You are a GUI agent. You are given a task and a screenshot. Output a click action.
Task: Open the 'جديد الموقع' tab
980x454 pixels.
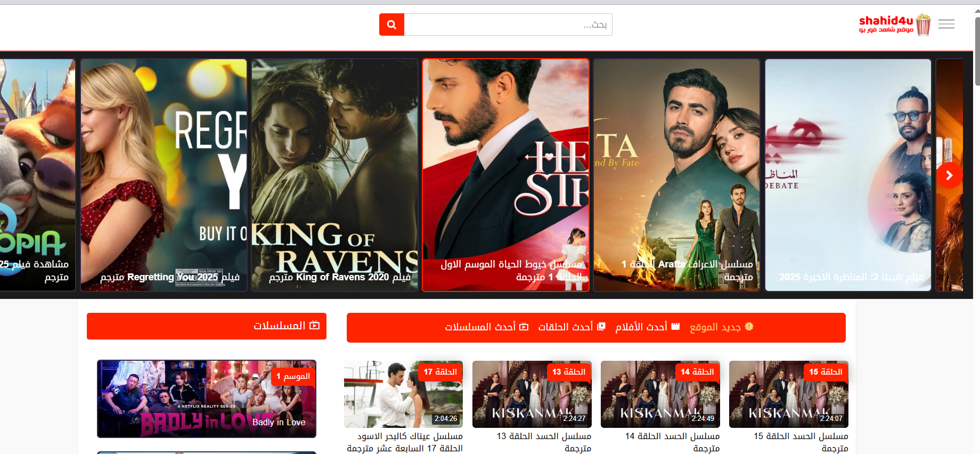pos(721,327)
